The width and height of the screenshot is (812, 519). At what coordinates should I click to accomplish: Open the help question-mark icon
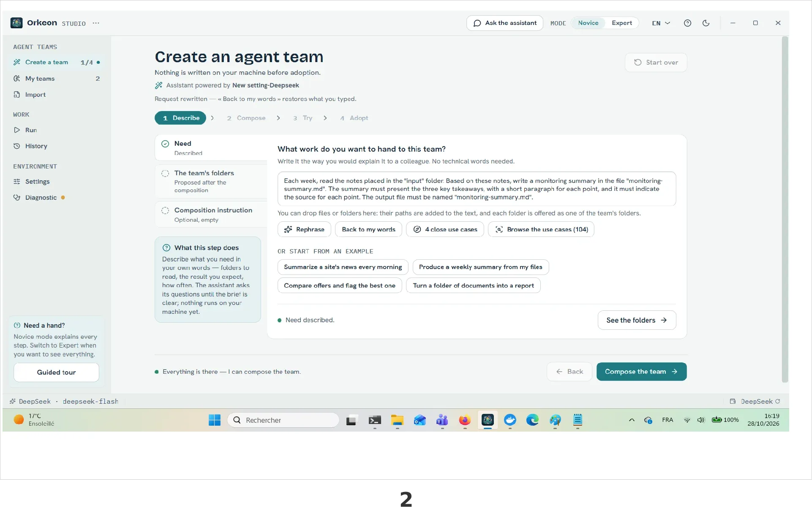tap(687, 23)
